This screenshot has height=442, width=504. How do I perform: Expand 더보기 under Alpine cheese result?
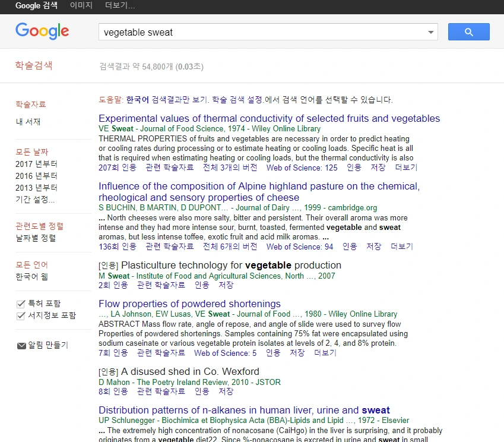coord(401,247)
